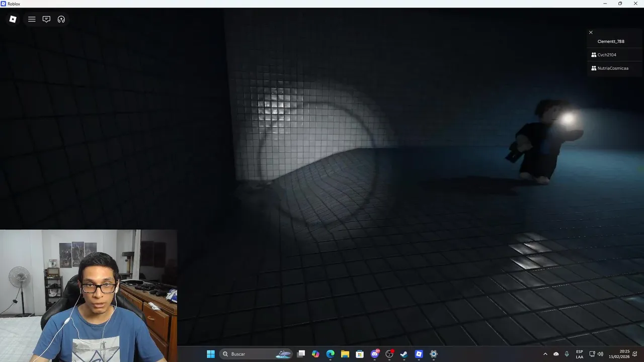
Task: Switch to Roblox on the taskbar
Action: tap(419, 354)
